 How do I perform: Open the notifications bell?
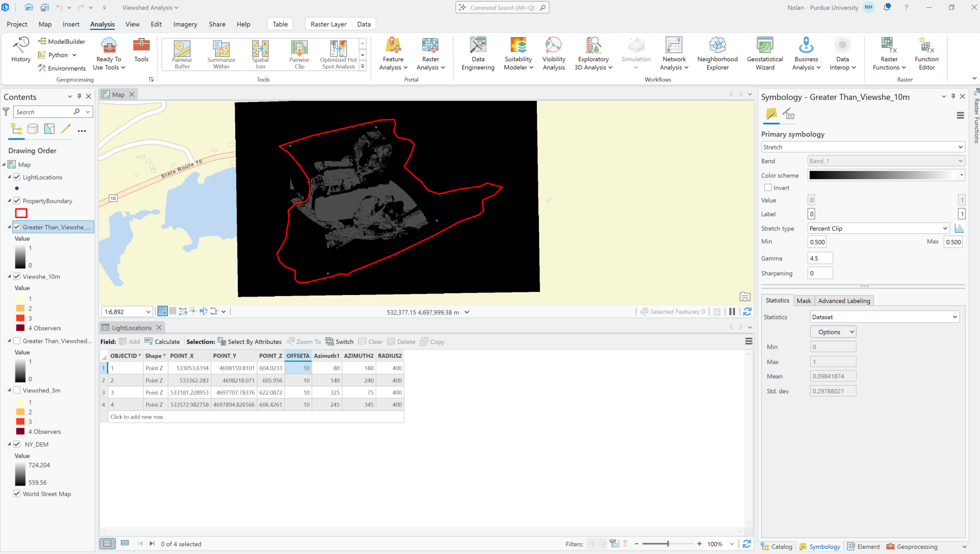[887, 7]
